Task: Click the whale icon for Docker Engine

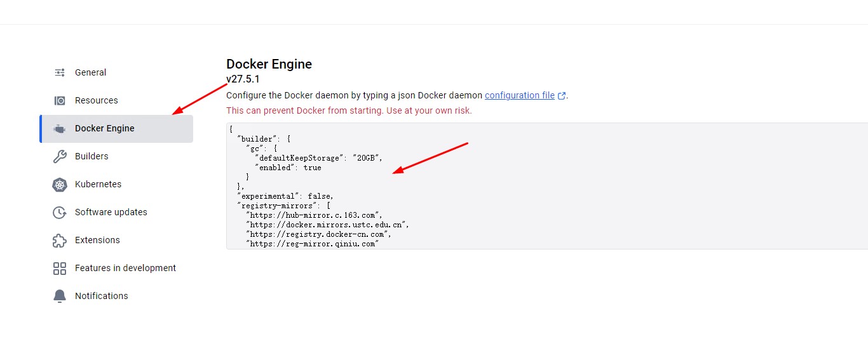Action: [x=60, y=129]
